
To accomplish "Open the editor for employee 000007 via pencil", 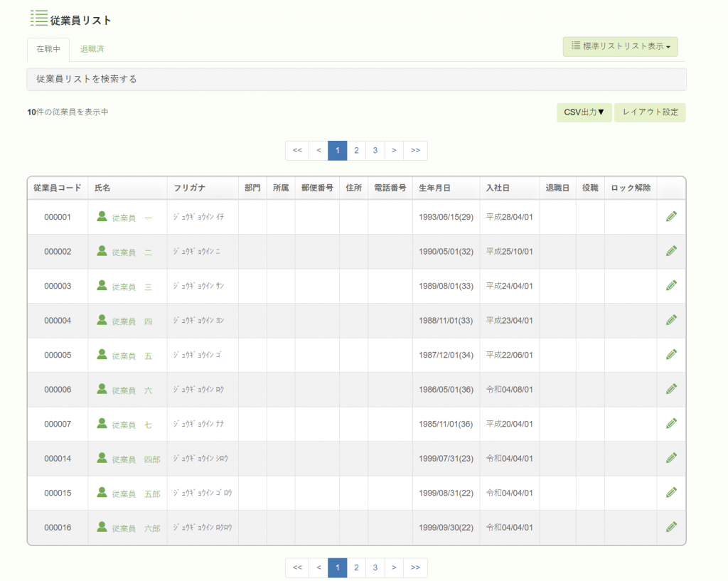I will (671, 424).
